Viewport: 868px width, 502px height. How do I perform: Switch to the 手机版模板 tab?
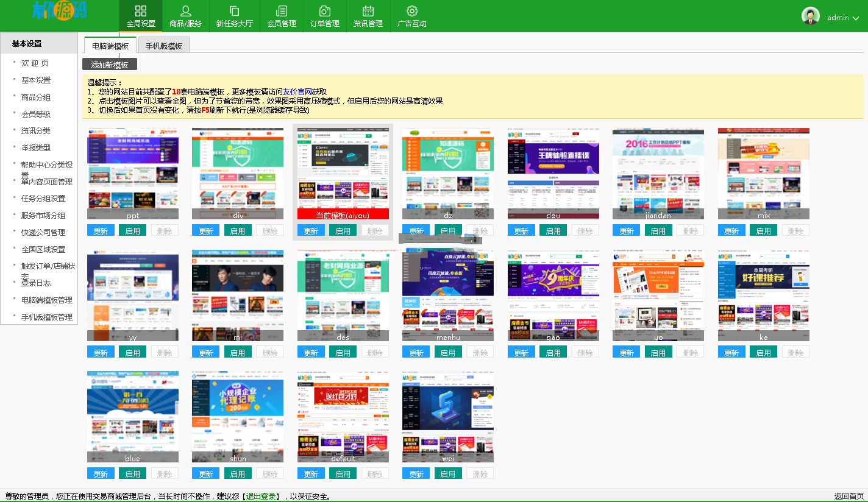click(164, 46)
